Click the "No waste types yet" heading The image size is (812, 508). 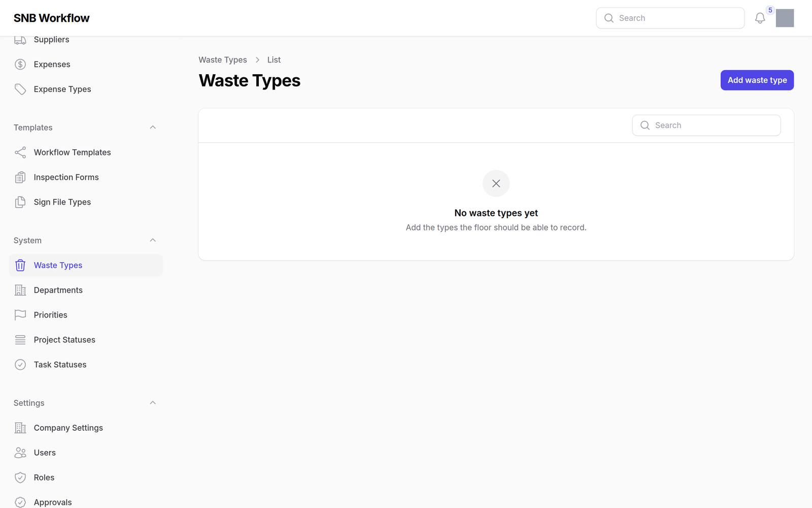[496, 213]
